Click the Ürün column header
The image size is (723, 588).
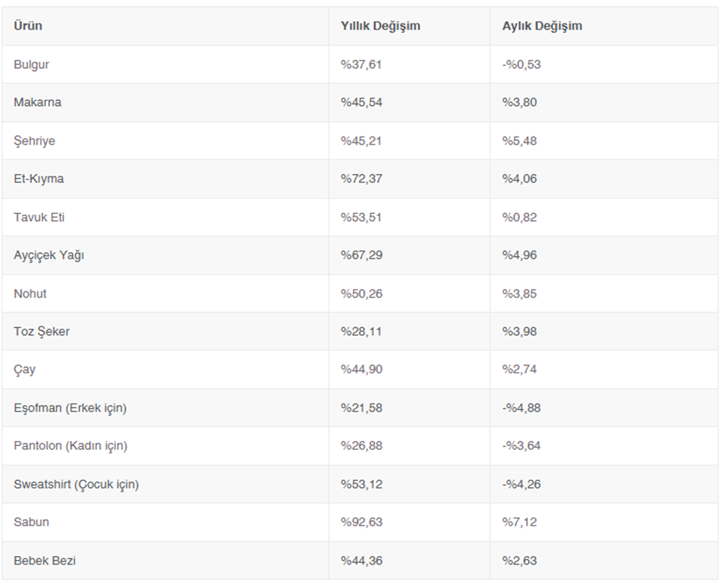point(28,26)
